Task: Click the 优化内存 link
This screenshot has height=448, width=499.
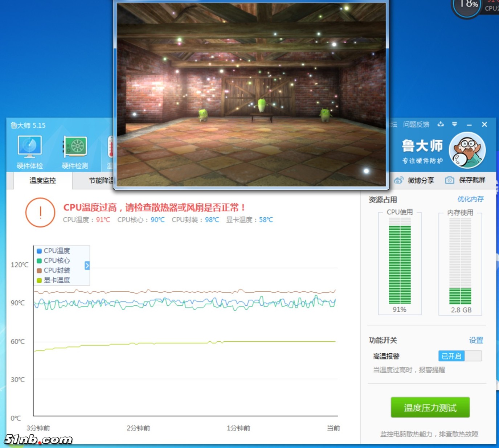Action: 470,199
